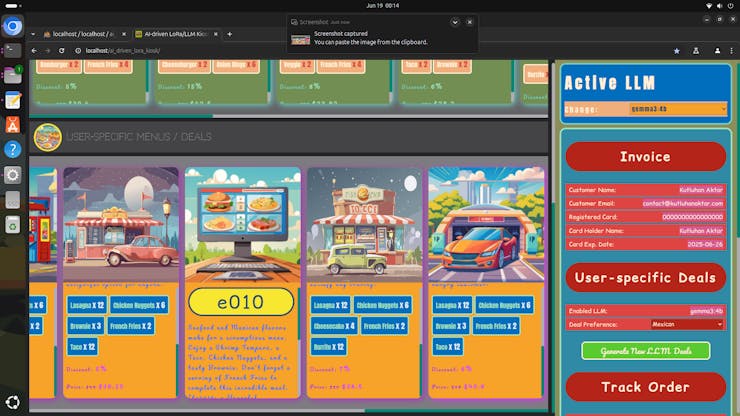Viewport: 740px width, 416px height.
Task: Go back in browser history
Action: pos(34,51)
